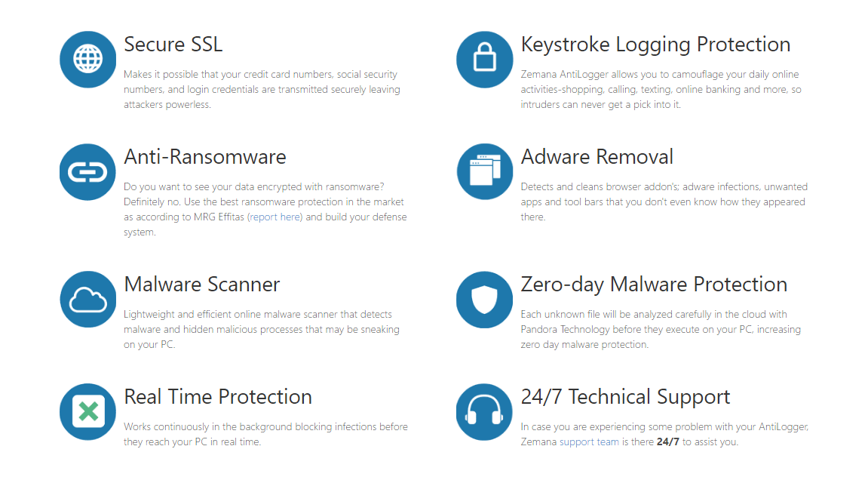Click the green X Real Time Protection icon
The image size is (868, 483).
(x=87, y=412)
